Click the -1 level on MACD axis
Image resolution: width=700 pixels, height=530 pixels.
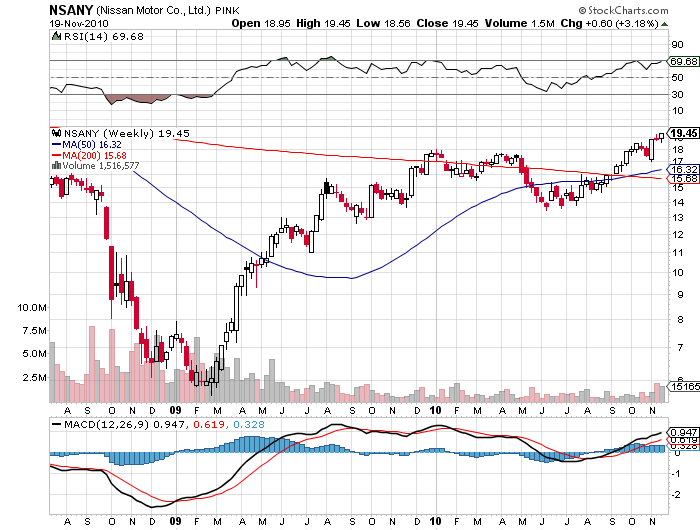pos(676,473)
